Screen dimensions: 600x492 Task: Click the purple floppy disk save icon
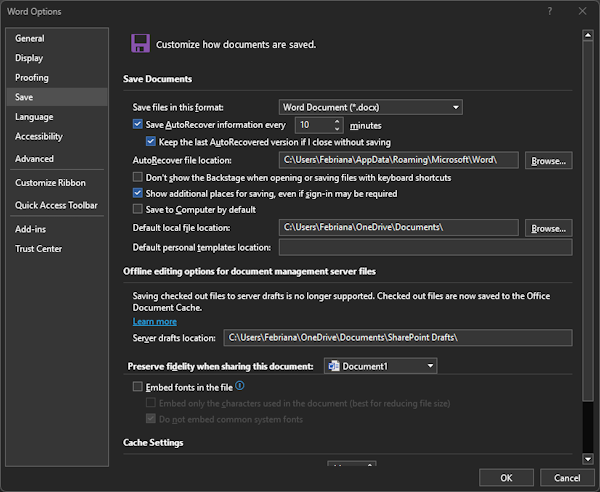click(x=140, y=43)
